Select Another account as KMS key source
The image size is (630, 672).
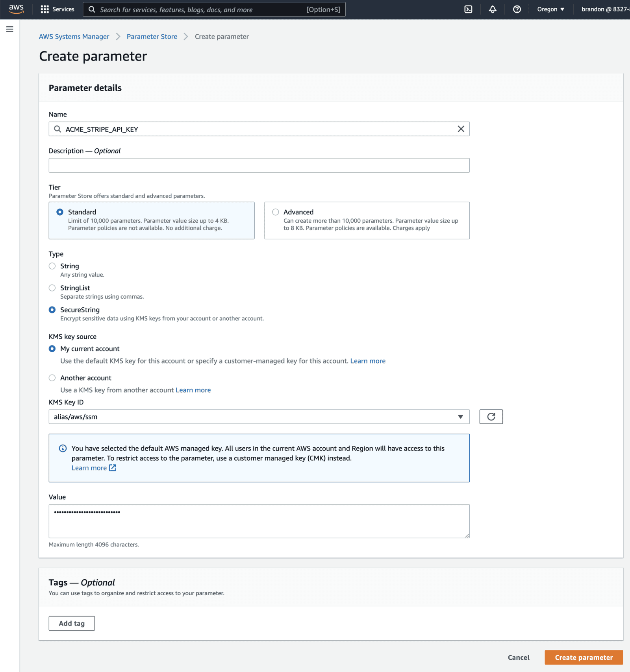(52, 378)
